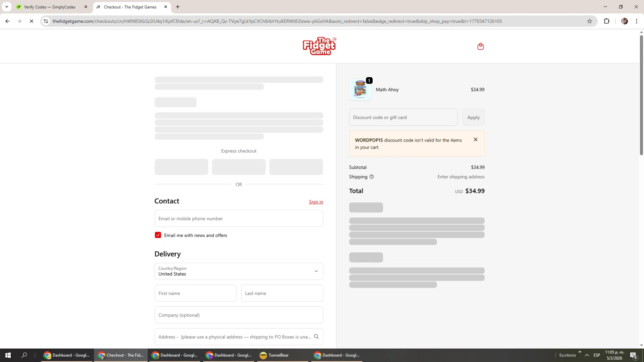This screenshot has height=362, width=644.
Task: Open TunnelBear from the taskbar
Action: coord(283,355)
